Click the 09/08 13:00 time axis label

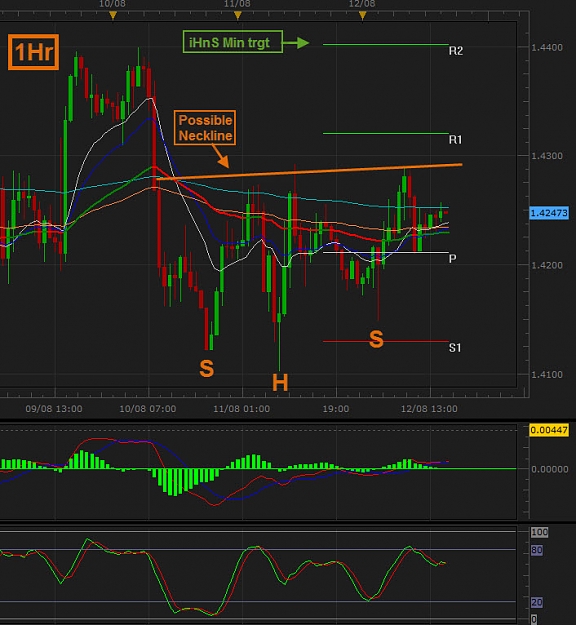pyautogui.click(x=54, y=409)
